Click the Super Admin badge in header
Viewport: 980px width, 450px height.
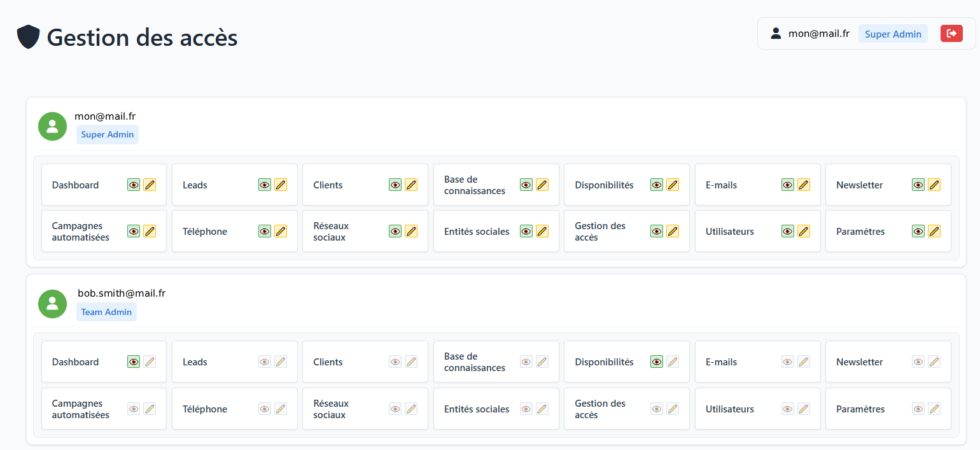click(x=893, y=34)
